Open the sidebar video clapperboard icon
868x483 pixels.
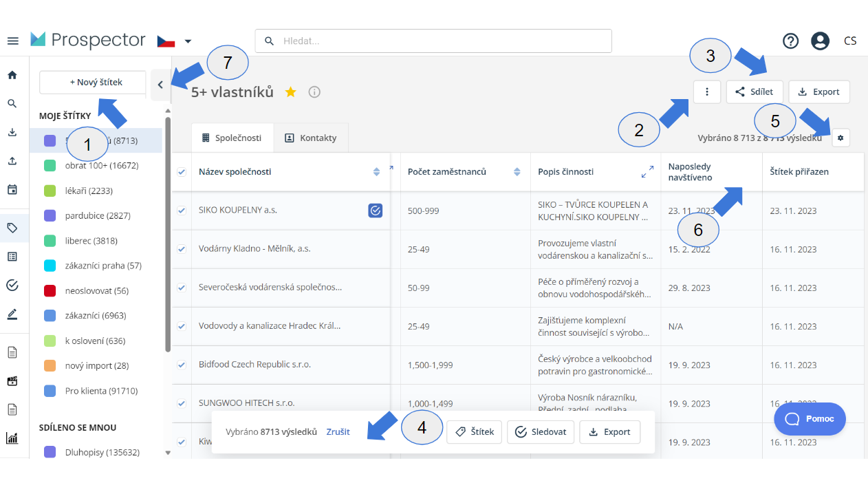coord(12,381)
